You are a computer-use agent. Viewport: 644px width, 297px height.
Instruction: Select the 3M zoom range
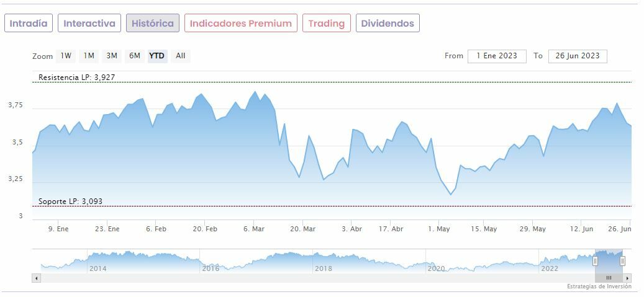pos(112,56)
